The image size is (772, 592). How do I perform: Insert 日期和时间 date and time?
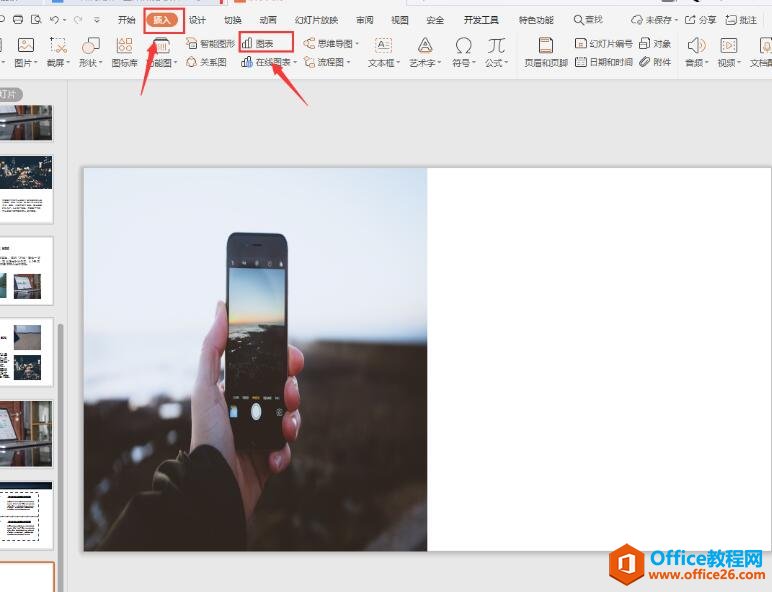[x=604, y=62]
